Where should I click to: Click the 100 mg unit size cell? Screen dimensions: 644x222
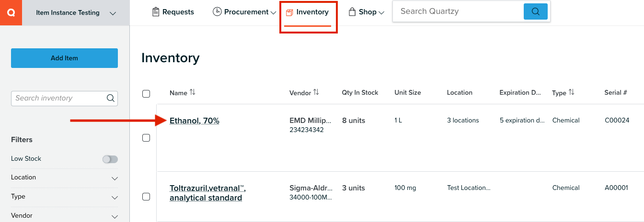tap(405, 188)
